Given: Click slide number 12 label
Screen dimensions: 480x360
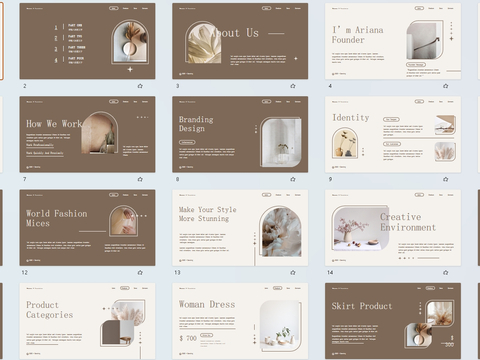Looking at the screenshot, I should click(x=25, y=273).
